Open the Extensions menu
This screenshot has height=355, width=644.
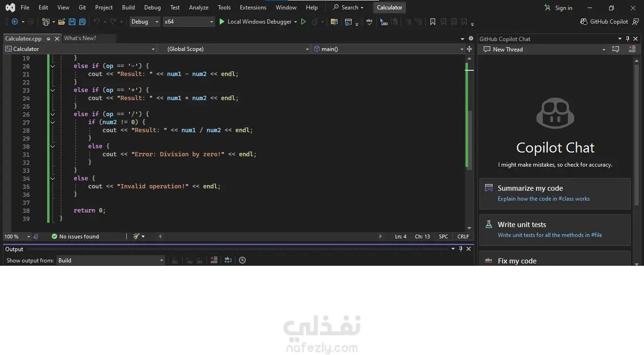click(x=253, y=8)
